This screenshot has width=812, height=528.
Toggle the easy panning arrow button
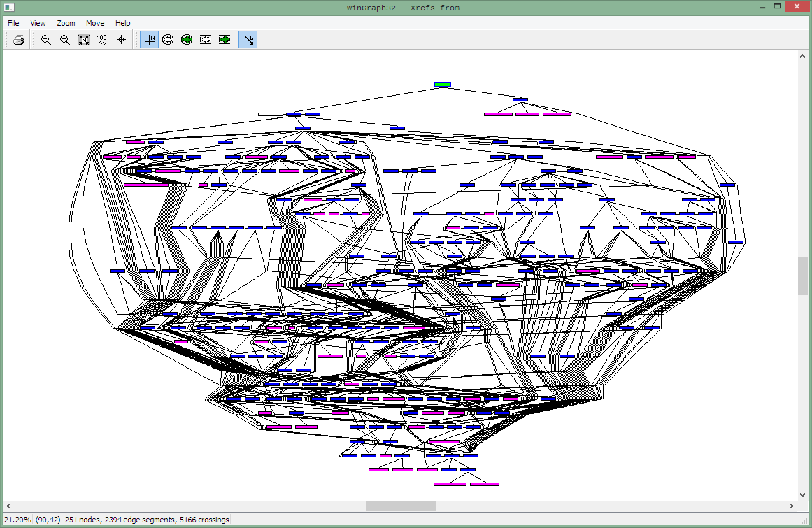tap(248, 40)
